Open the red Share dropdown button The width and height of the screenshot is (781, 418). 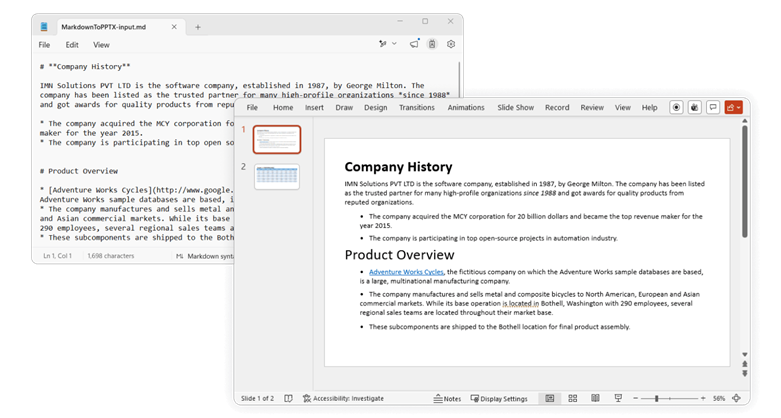(x=734, y=108)
